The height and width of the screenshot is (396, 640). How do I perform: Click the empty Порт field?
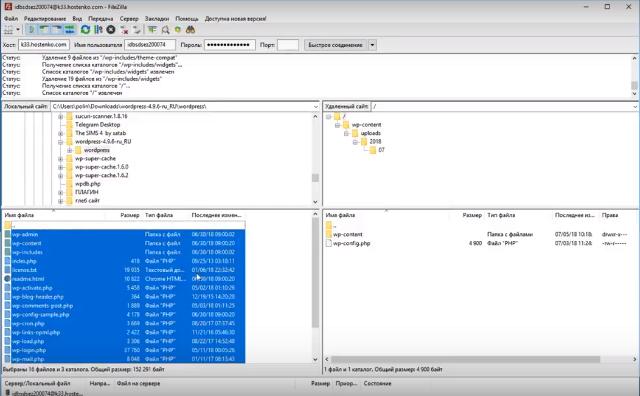[x=288, y=45]
